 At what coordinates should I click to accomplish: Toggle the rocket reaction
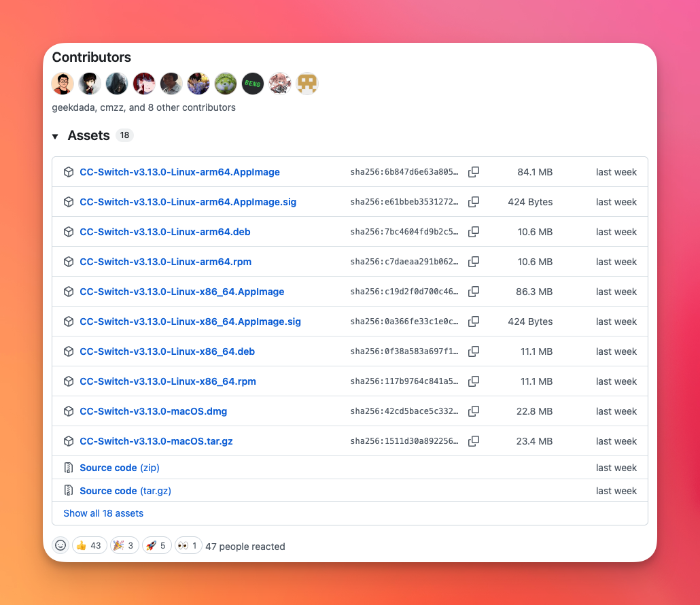pos(156,545)
